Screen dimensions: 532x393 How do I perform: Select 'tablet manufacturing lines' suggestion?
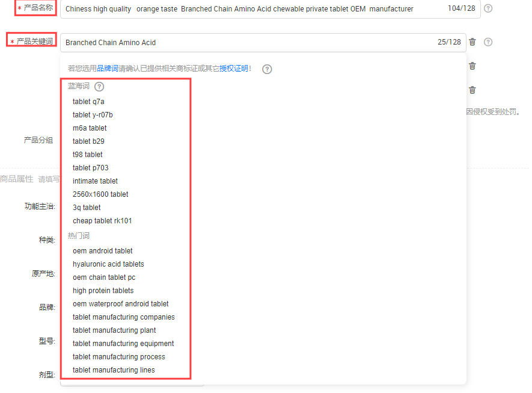click(114, 370)
